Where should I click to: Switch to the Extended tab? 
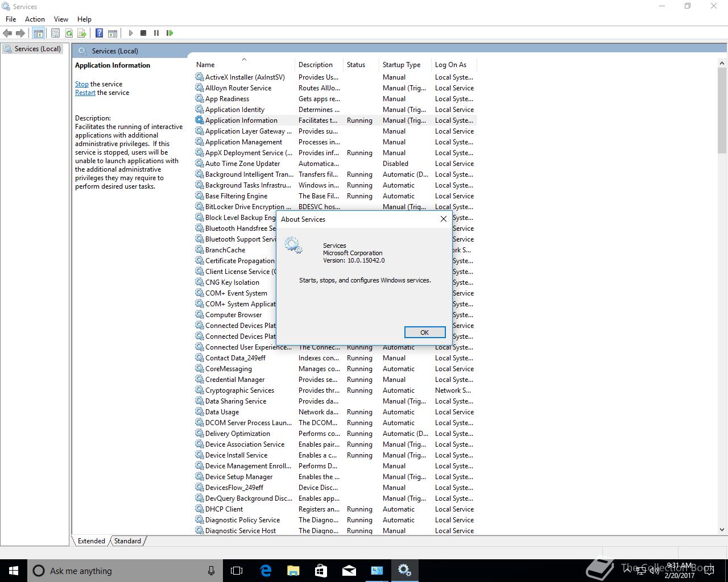pyautogui.click(x=91, y=541)
